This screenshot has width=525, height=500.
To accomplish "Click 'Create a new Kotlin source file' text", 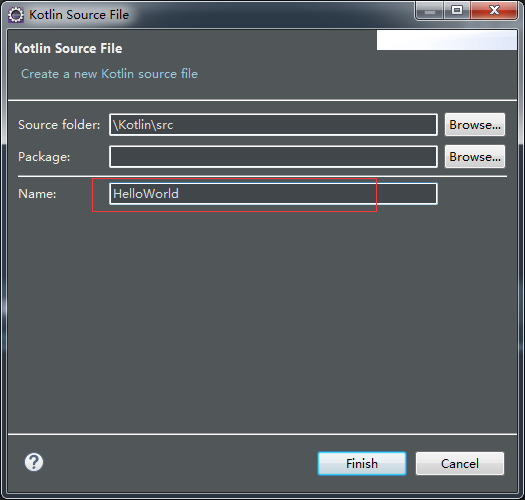I will click(x=109, y=74).
